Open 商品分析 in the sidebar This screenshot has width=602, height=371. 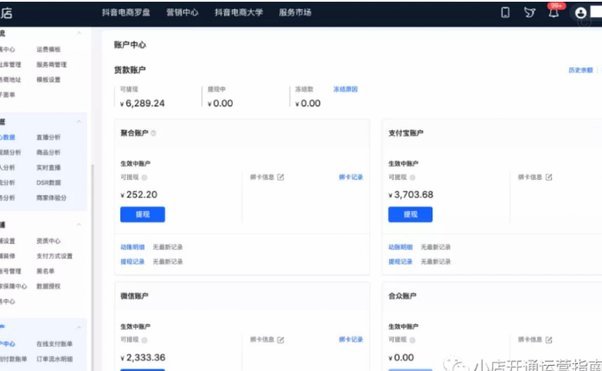click(48, 152)
